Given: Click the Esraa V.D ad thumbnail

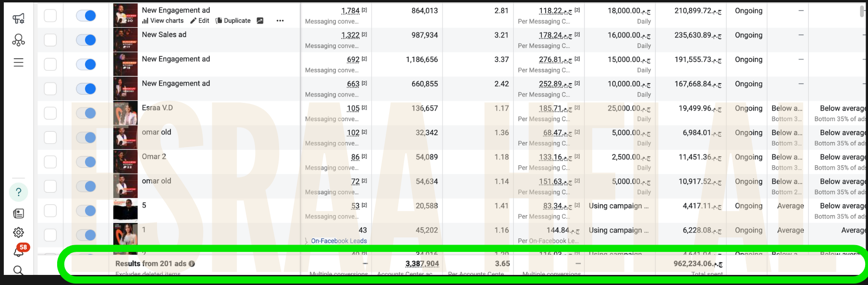Looking at the screenshot, I should tap(125, 113).
